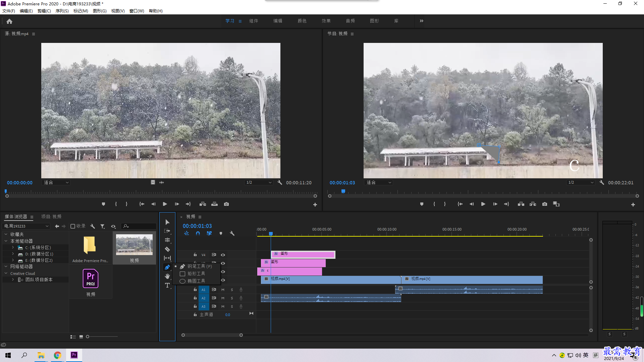Select 视频 thumbnail in Media Browser
Viewport: 644px width, 362px height.
pos(134,248)
